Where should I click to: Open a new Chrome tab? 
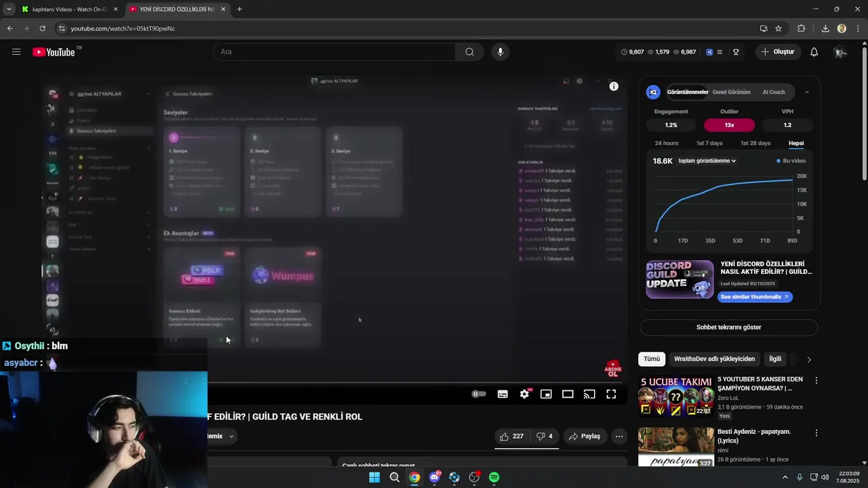click(x=239, y=9)
